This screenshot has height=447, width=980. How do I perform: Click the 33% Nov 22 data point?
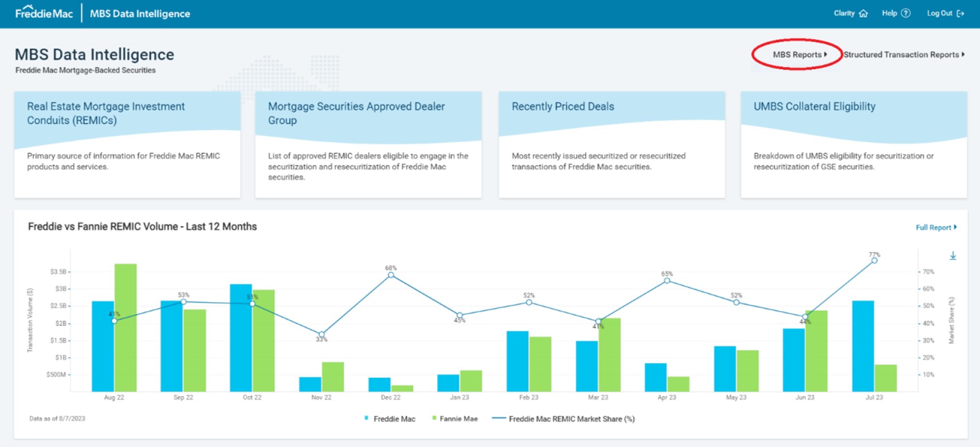(322, 334)
